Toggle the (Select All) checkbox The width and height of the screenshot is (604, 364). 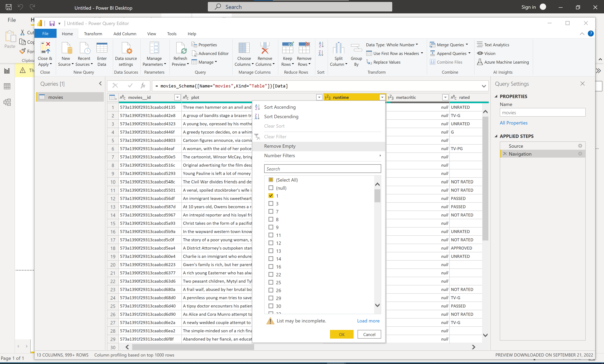click(271, 180)
